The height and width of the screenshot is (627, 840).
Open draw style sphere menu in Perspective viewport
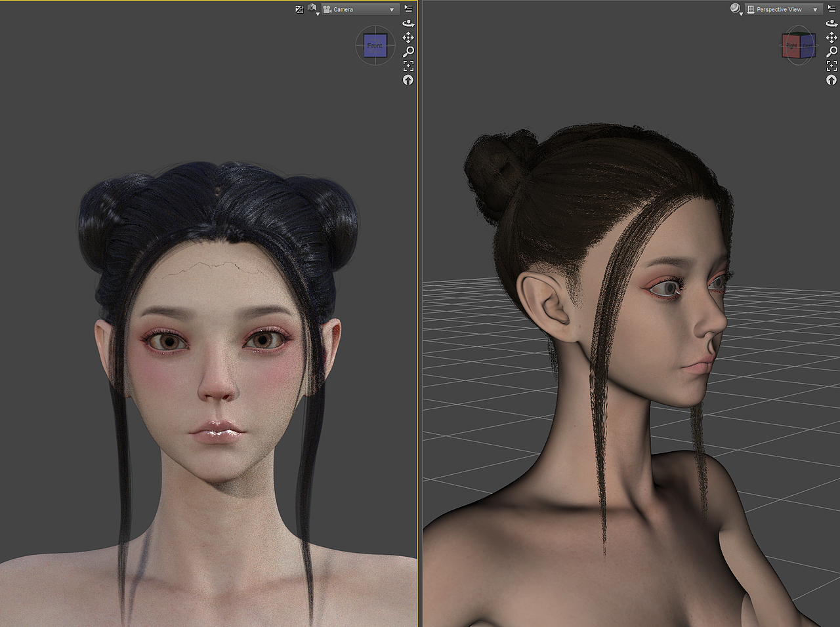(x=736, y=9)
